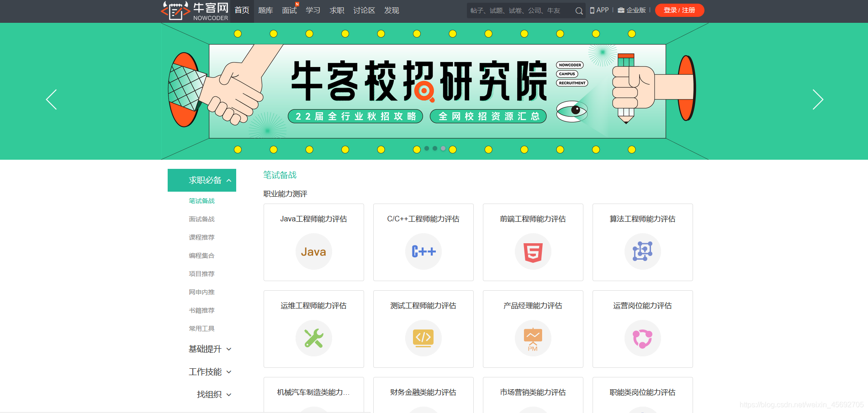Image resolution: width=868 pixels, height=413 pixels.
Task: Open 职能类岗位能力评估 card
Action: [x=642, y=395]
